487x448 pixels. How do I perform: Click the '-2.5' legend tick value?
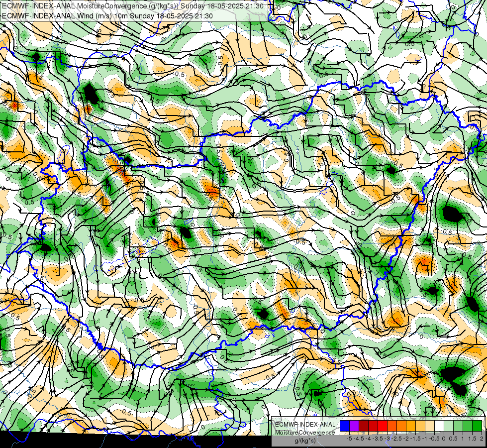pos(397,439)
